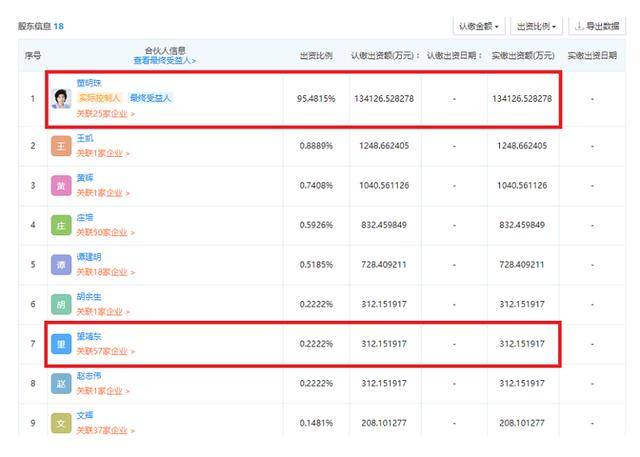The image size is (640, 457).
Task: Open shareholder 王凯's name link
Action: [x=85, y=138]
